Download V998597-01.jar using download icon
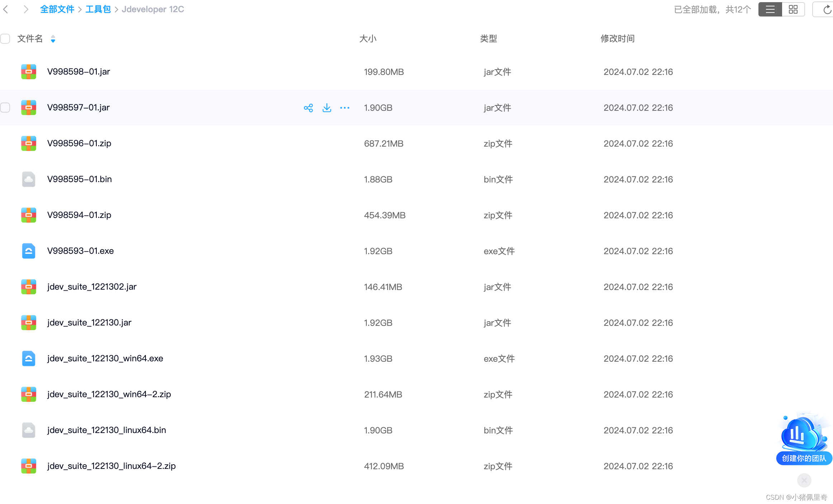Screen dimensions: 833x504 click(327, 108)
